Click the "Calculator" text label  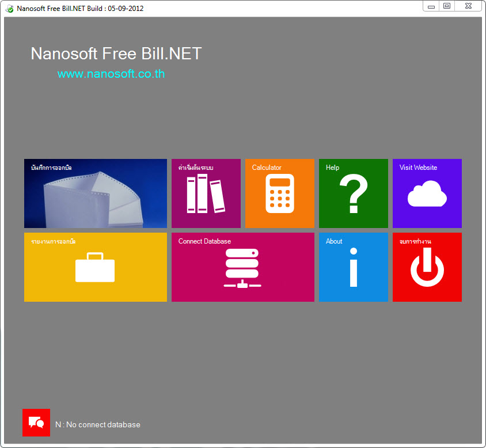tap(267, 168)
